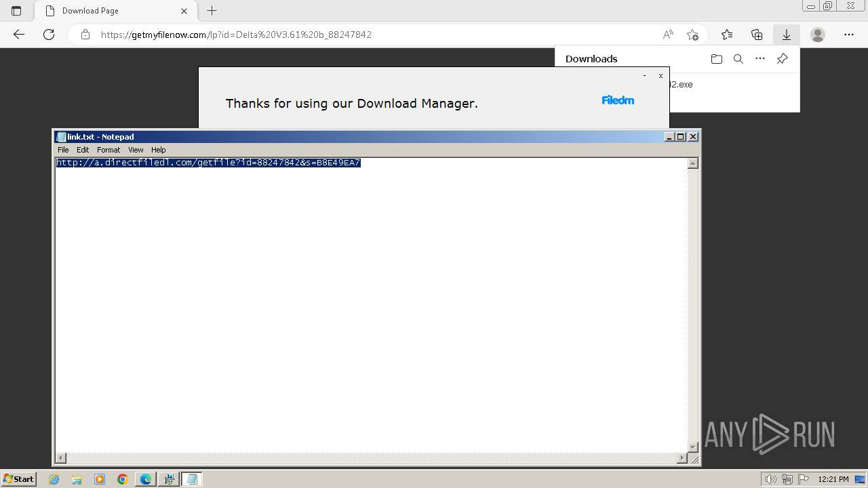Screen dimensions: 868x488
Task: Switch to the installer app taskbar button
Action: pyautogui.click(x=169, y=479)
